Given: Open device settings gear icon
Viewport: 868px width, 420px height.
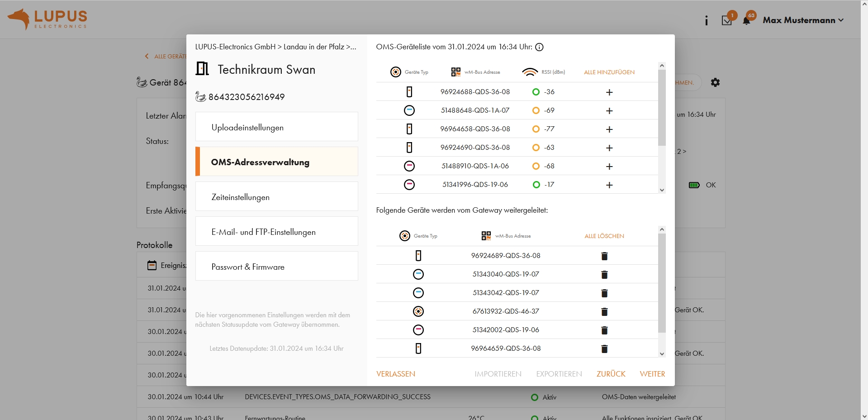Looking at the screenshot, I should 715,82.
